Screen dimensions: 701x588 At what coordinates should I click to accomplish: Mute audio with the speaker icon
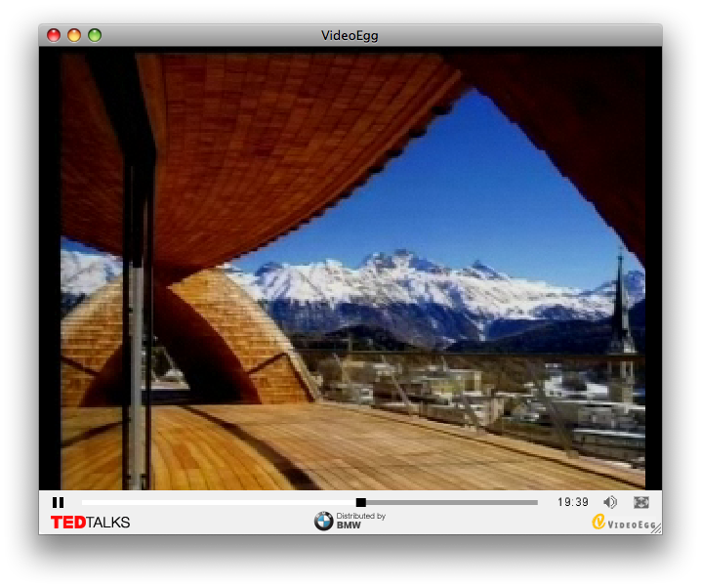pos(610,502)
